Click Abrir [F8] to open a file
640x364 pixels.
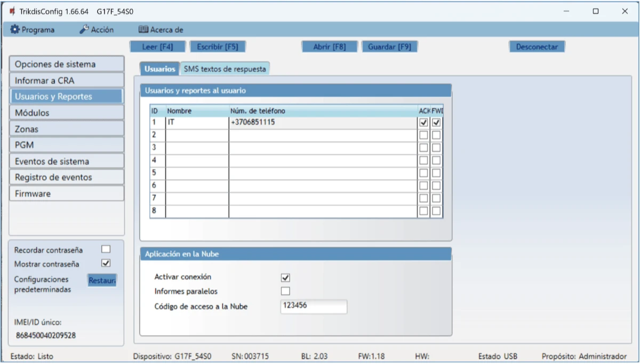[x=329, y=47]
